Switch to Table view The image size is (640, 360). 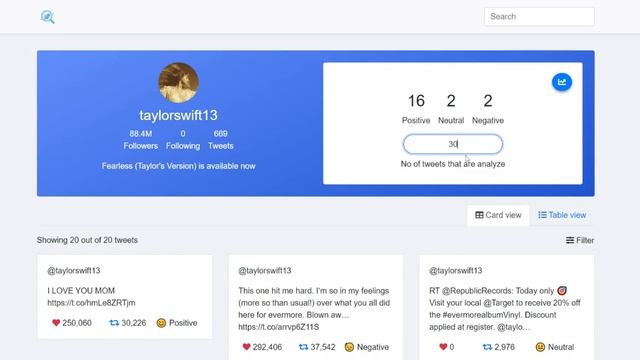point(562,215)
